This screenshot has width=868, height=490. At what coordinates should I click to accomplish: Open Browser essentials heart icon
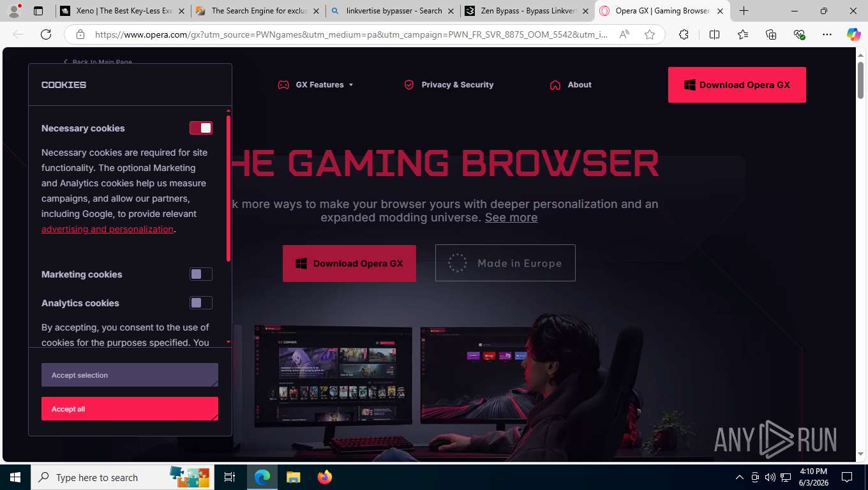pyautogui.click(x=799, y=34)
